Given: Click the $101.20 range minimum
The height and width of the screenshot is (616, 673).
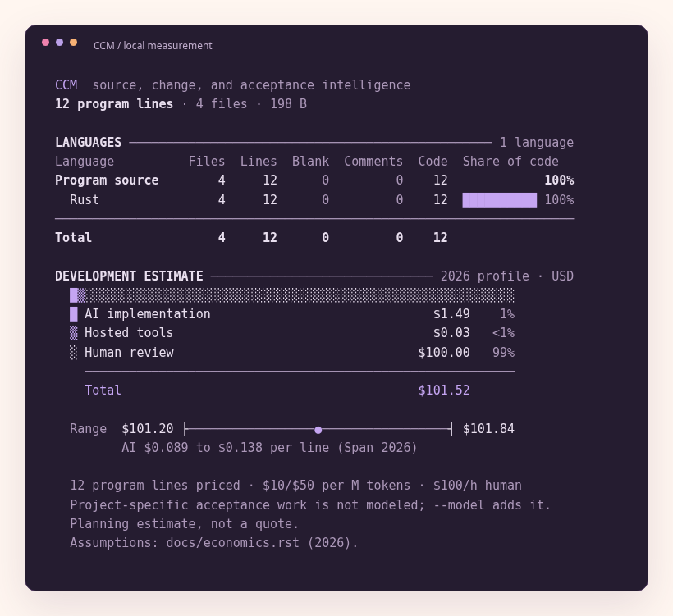Looking at the screenshot, I should (148, 428).
